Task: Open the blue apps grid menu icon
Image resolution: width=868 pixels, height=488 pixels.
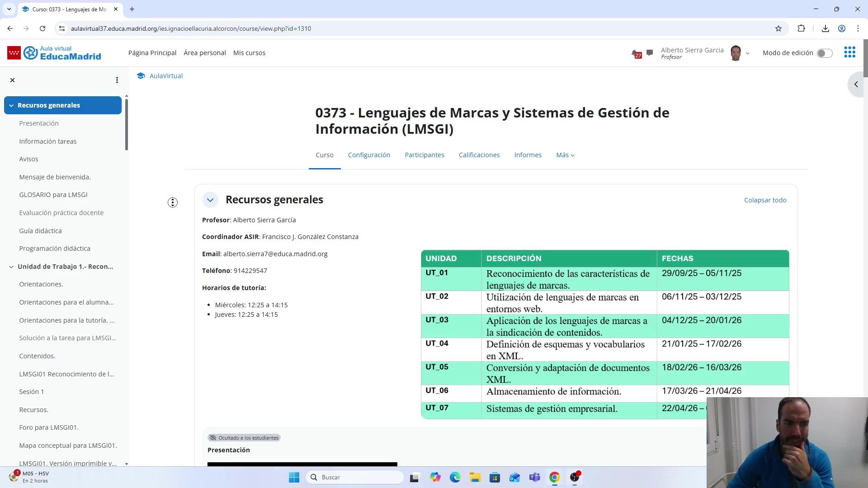Action: tap(849, 52)
